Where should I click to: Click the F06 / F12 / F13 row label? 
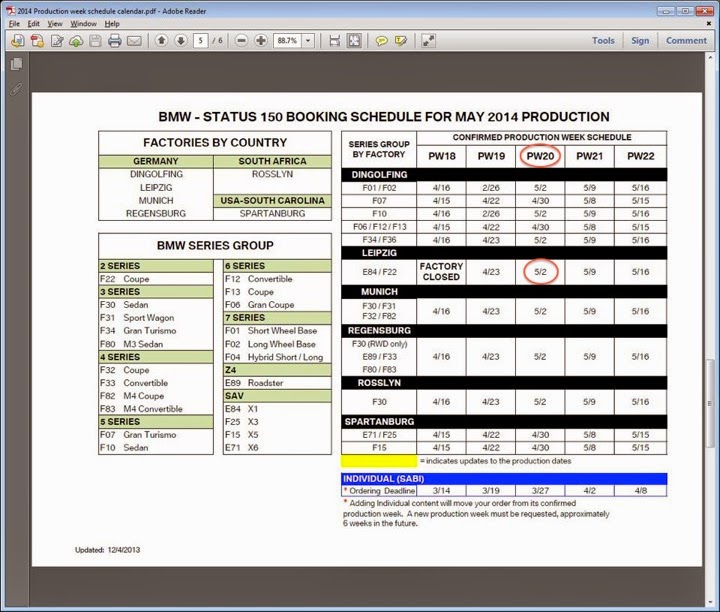coord(379,227)
